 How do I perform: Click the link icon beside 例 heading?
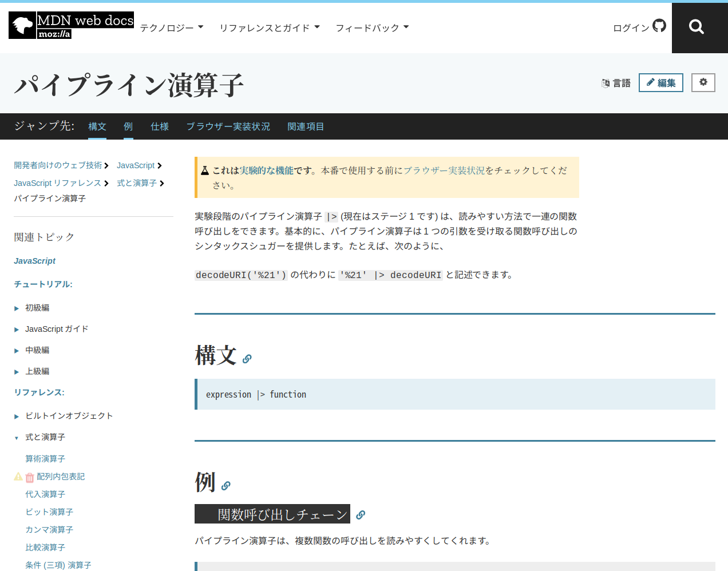tap(226, 486)
